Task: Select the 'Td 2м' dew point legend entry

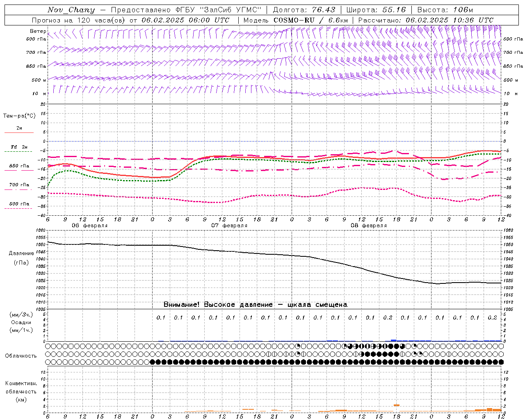Action: click(x=19, y=147)
